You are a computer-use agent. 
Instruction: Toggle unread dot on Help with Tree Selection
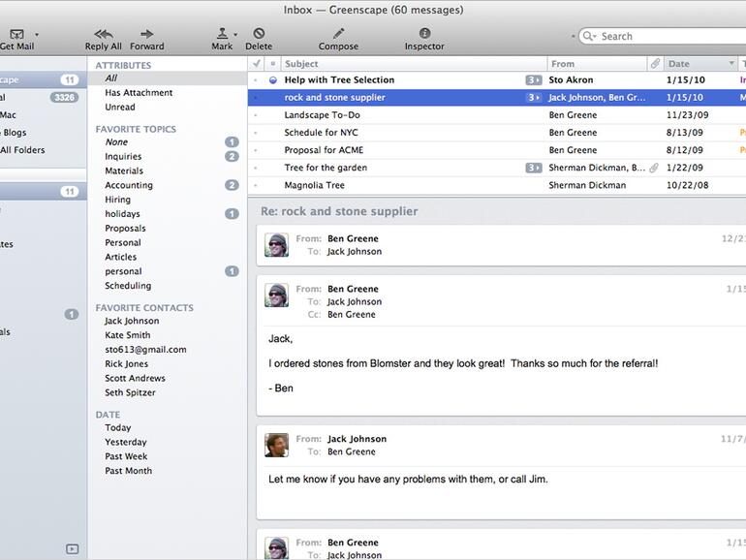point(273,80)
